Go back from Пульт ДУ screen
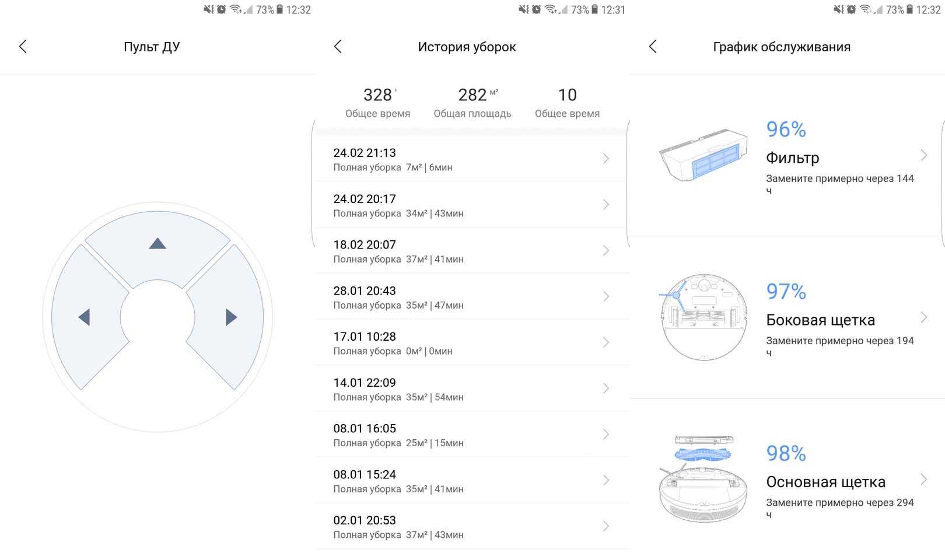The height and width of the screenshot is (560, 945). [23, 47]
